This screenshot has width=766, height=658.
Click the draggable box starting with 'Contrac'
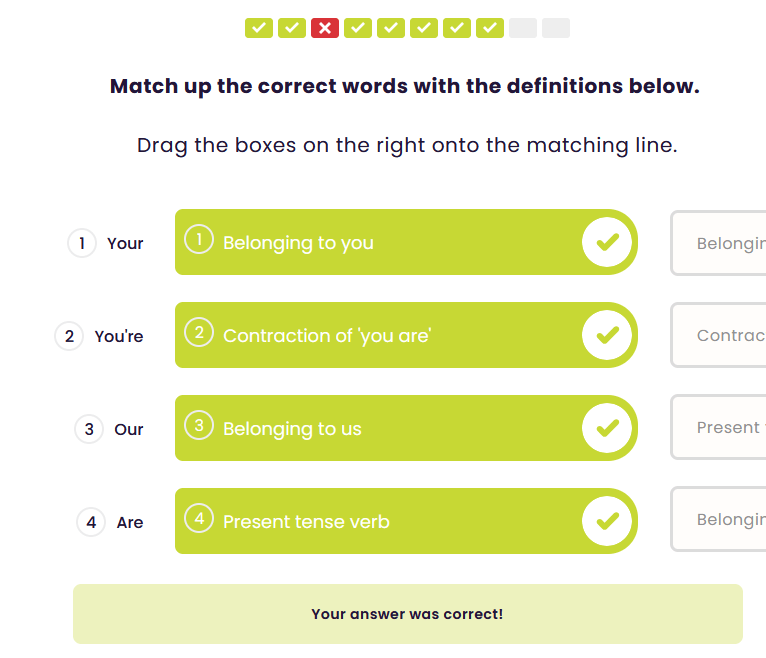point(720,335)
